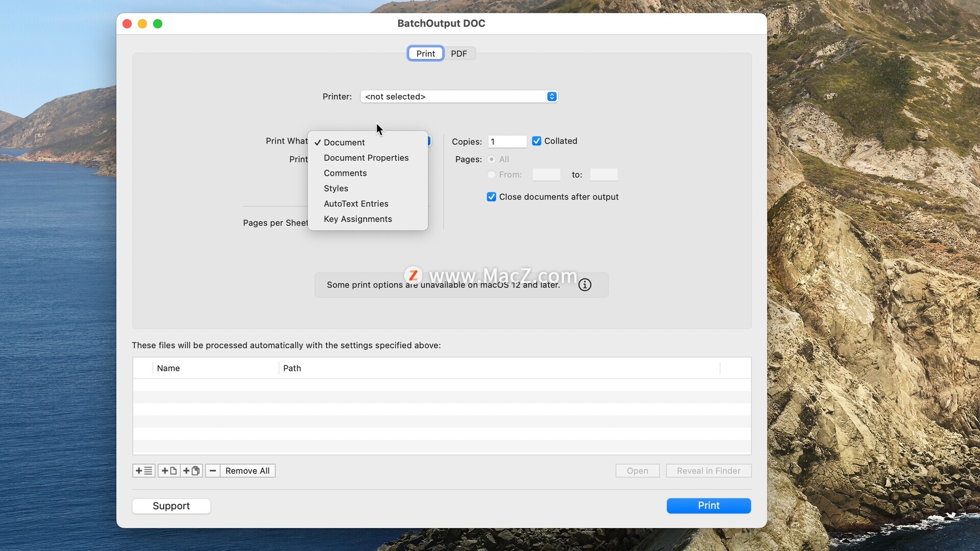The height and width of the screenshot is (551, 980).
Task: Click the minus remove file button
Action: (x=213, y=470)
